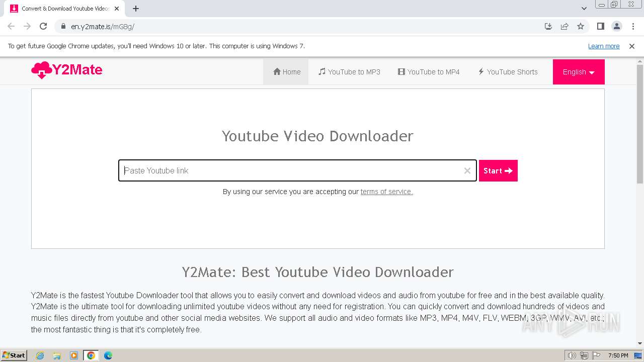This screenshot has height=362, width=644.
Task: Open the Windows Start menu
Action: point(14,355)
